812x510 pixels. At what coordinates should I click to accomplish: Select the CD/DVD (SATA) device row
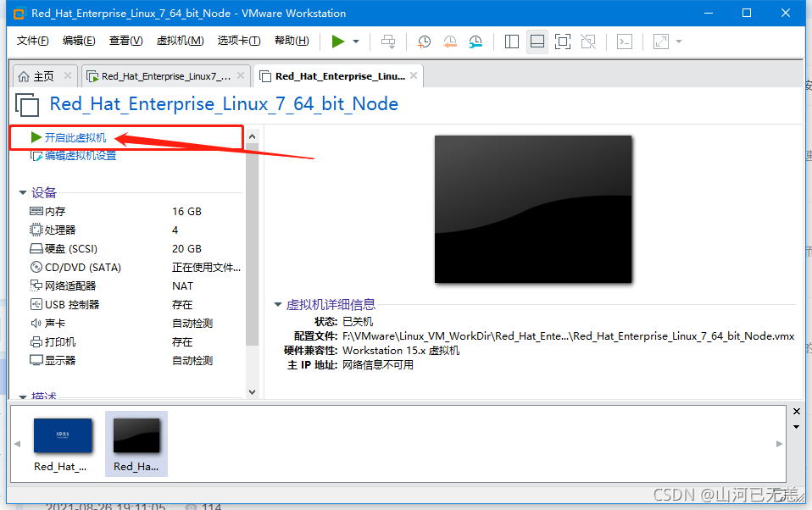(135, 267)
